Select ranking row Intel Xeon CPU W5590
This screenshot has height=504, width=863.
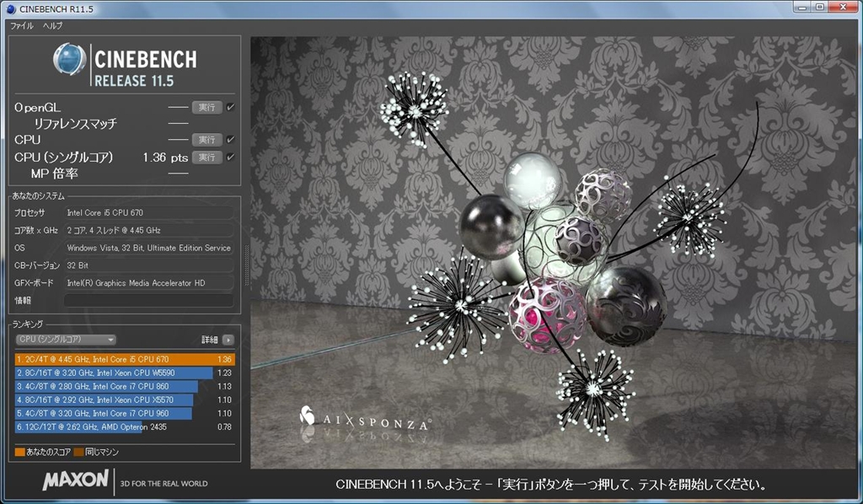click(125, 373)
